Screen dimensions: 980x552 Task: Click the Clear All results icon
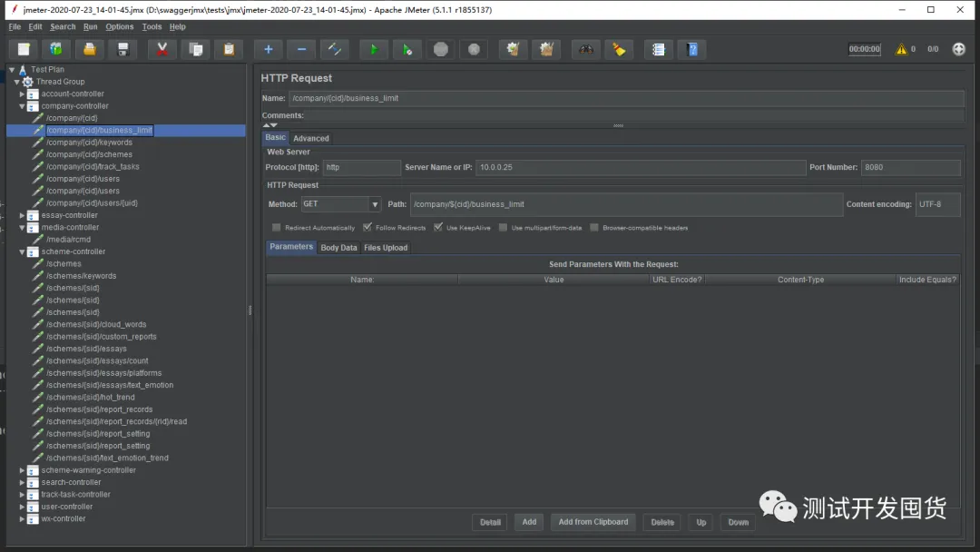pos(546,49)
